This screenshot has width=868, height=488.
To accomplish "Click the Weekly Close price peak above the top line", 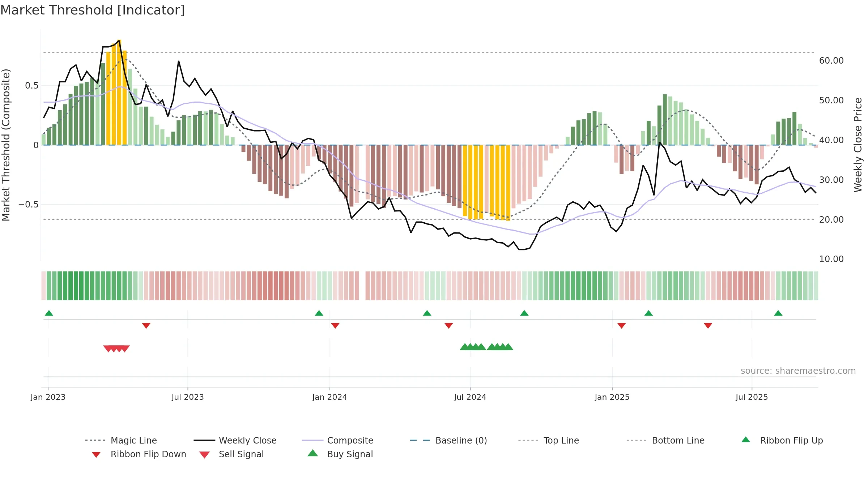I will (119, 40).
